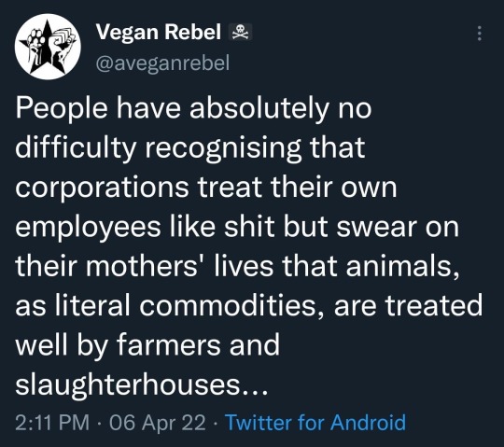Open the @aveganrebel handle
The height and width of the screenshot is (447, 504).
162,63
